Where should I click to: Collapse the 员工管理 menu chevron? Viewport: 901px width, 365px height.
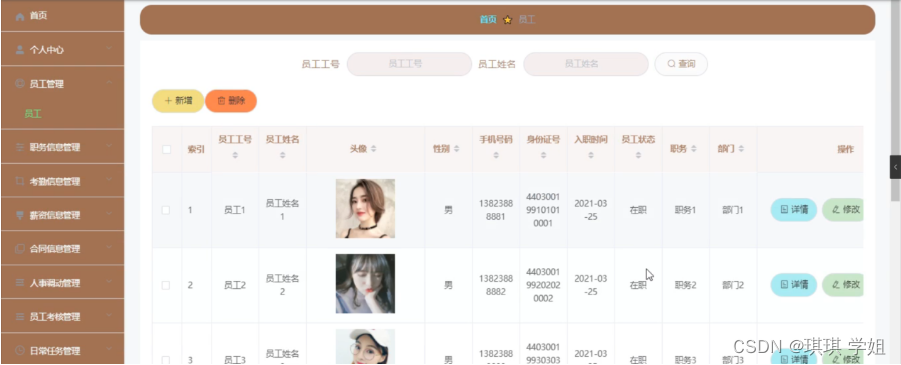(109, 83)
